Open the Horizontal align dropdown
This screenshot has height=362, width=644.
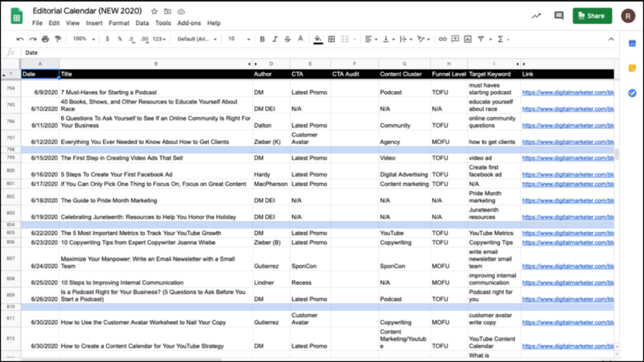(x=371, y=39)
